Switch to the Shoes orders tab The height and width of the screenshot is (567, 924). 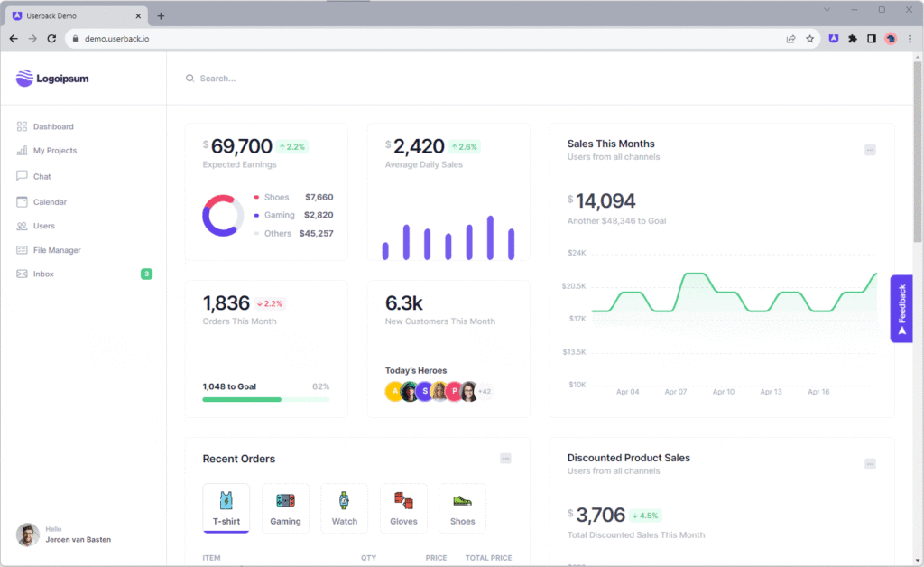[x=462, y=507]
